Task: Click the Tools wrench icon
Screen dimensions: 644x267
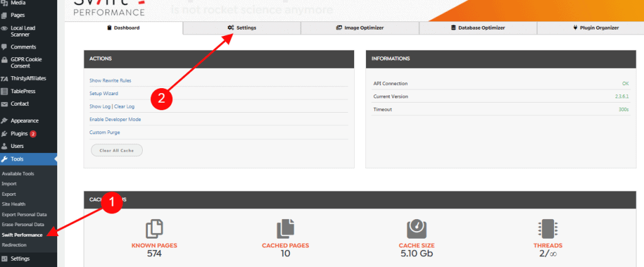Action: [4, 159]
